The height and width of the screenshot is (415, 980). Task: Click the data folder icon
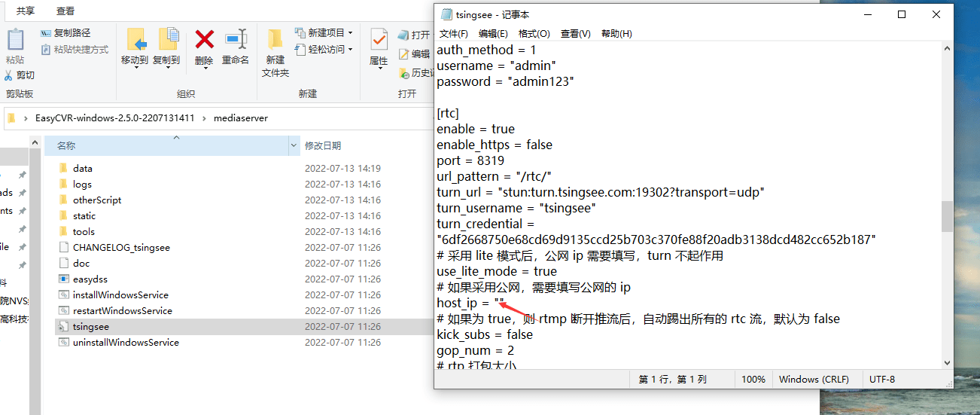(63, 169)
